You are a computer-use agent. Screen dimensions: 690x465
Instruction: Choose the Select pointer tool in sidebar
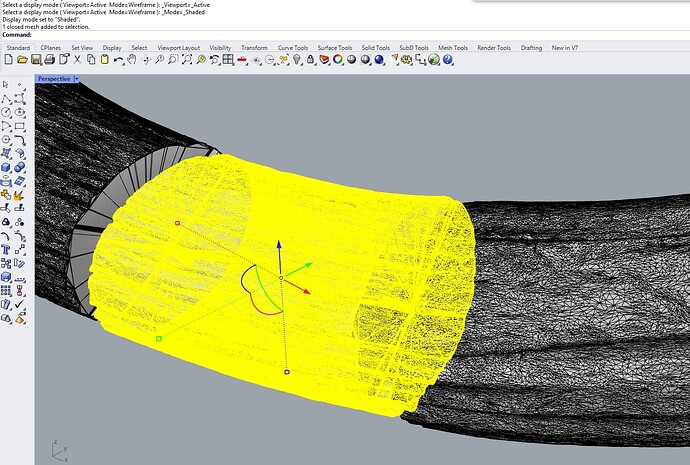6,84
